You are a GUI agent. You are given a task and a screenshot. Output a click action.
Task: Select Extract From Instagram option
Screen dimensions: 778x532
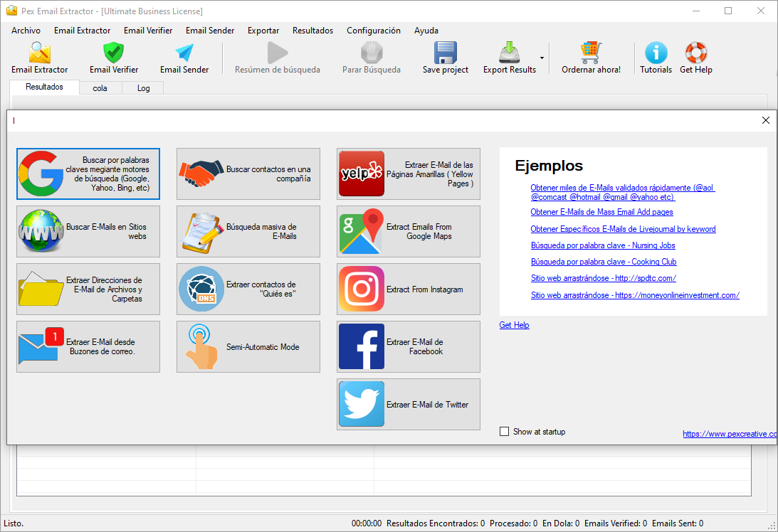tap(409, 289)
